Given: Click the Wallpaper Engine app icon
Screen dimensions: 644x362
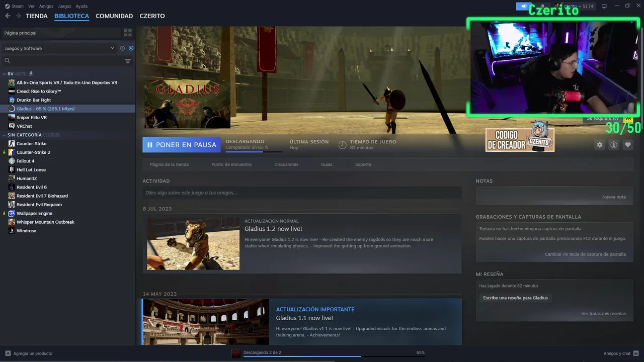Looking at the screenshot, I should tap(12, 213).
